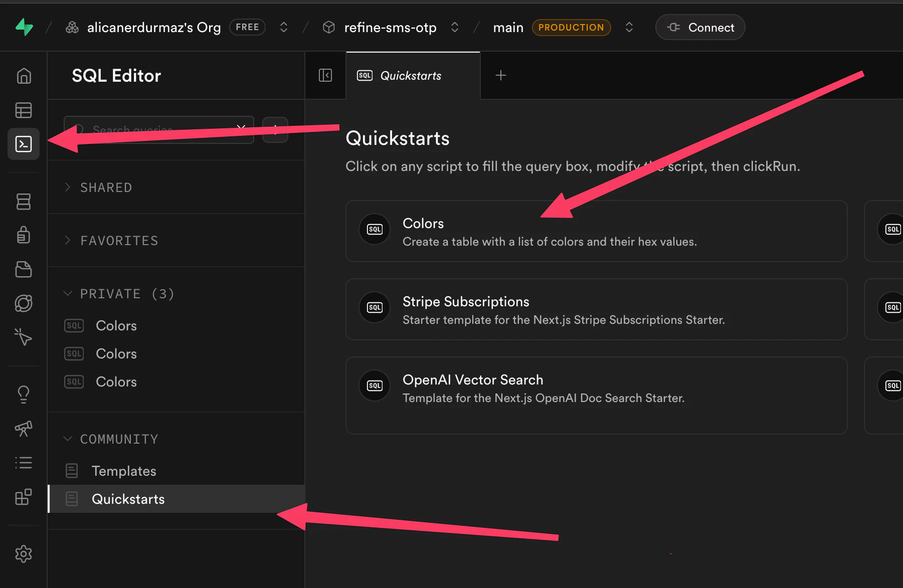Collapse the SQL sidebar panel toggle
The width and height of the screenshot is (903, 588).
325,76
